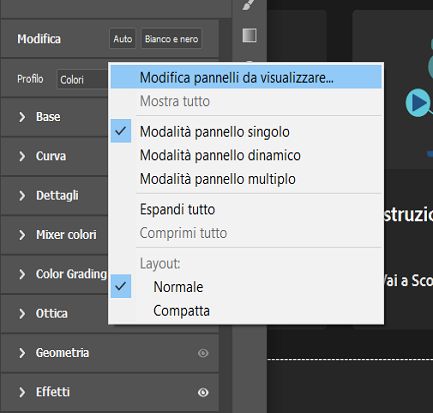Expand the Ottica panel
Viewport: 433px width, 413px height.
(22, 313)
